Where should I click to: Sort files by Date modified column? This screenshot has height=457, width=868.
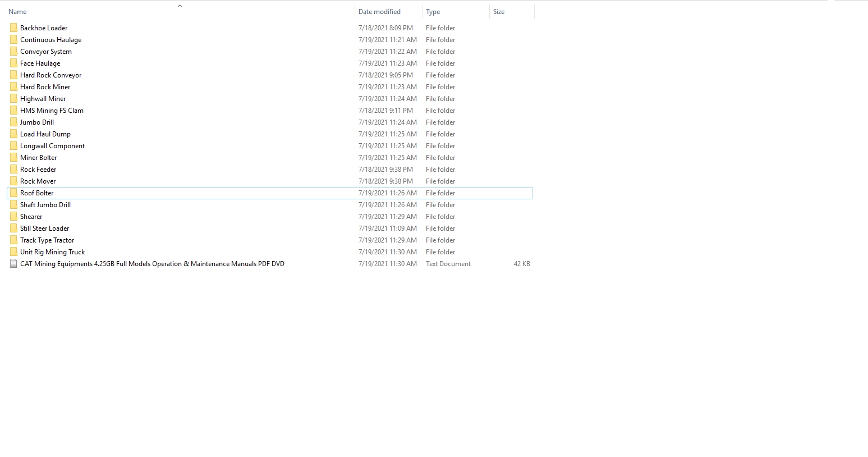pyautogui.click(x=379, y=11)
